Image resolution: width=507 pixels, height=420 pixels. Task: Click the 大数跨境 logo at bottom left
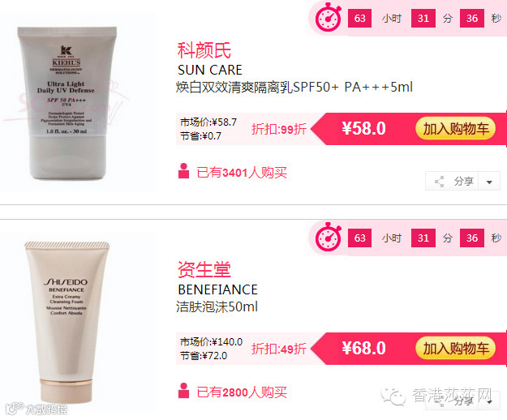click(x=37, y=409)
